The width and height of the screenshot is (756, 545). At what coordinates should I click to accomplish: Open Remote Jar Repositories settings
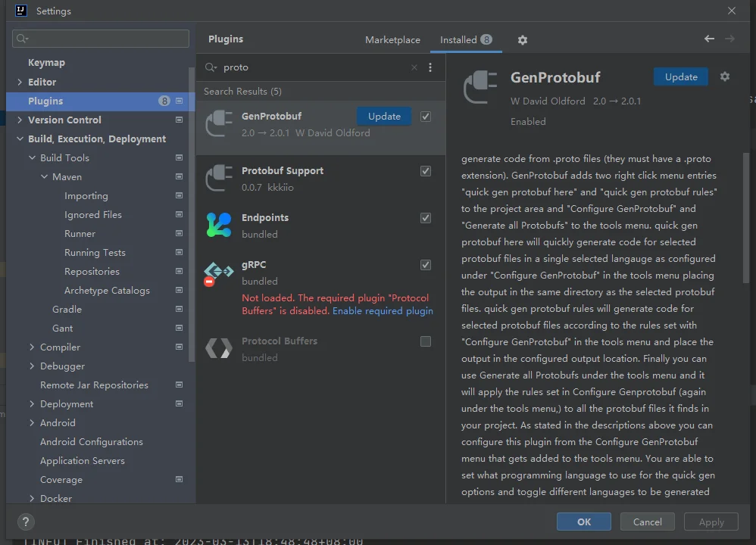tap(94, 385)
